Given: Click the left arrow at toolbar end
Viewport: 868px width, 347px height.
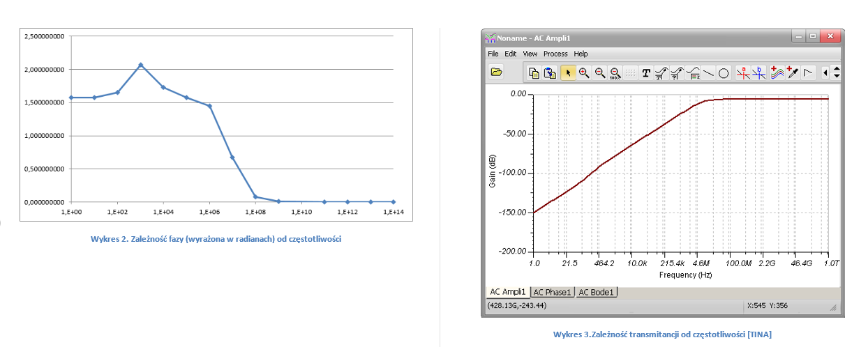Looking at the screenshot, I should click(x=826, y=72).
